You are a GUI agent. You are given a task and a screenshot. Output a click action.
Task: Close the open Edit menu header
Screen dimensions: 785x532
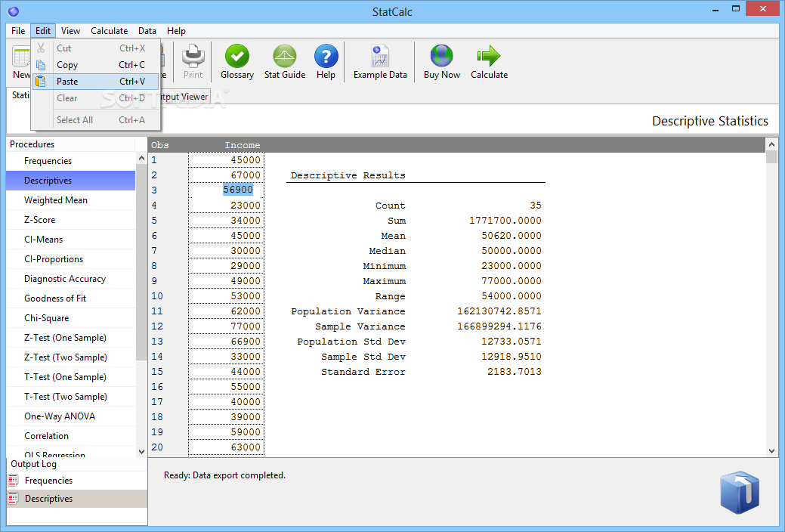point(43,30)
